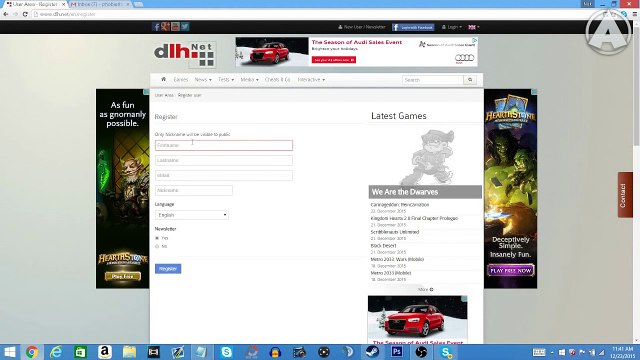640x360 pixels.
Task: Open Photoshop from the taskbar
Action: point(397,352)
